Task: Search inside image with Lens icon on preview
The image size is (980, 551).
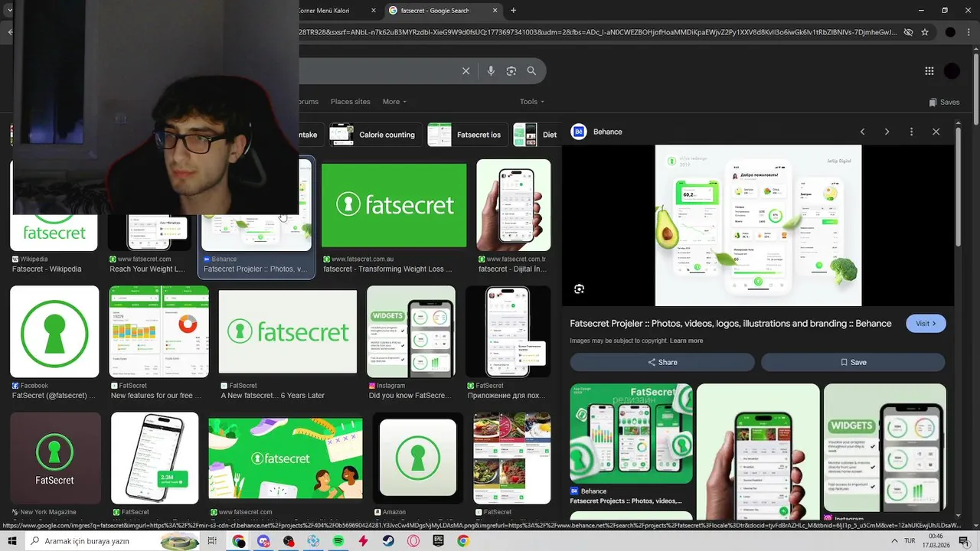Action: 579,289
